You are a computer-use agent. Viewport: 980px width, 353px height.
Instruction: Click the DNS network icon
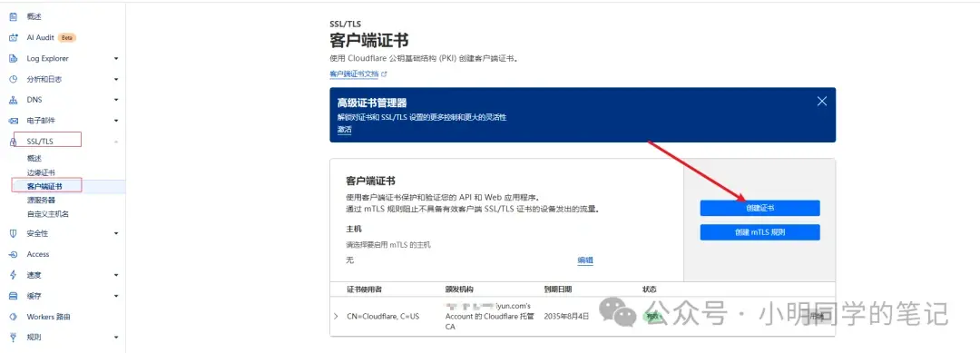click(x=13, y=100)
